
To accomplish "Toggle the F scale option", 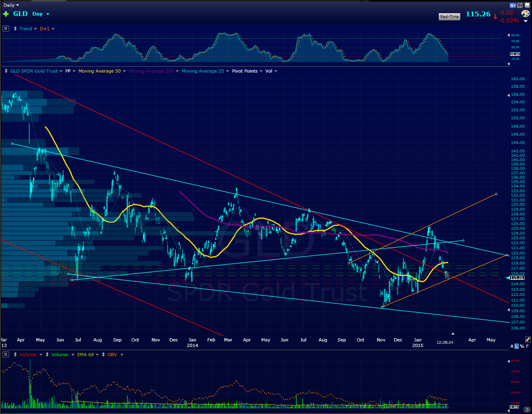I will 527,346.
